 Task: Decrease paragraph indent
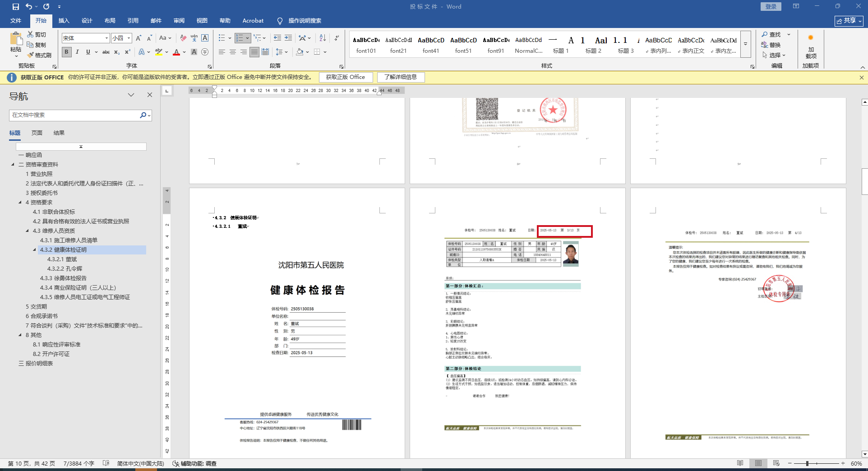coord(277,38)
